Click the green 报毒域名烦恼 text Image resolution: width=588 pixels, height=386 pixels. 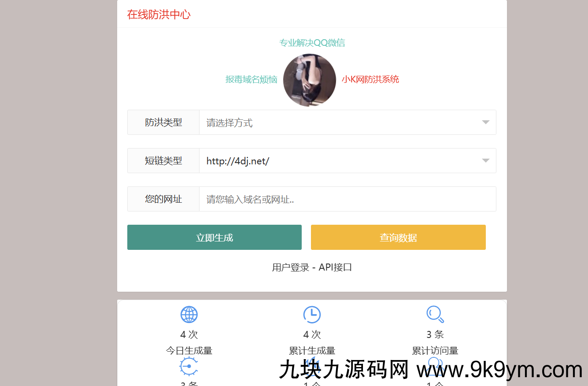pos(251,79)
